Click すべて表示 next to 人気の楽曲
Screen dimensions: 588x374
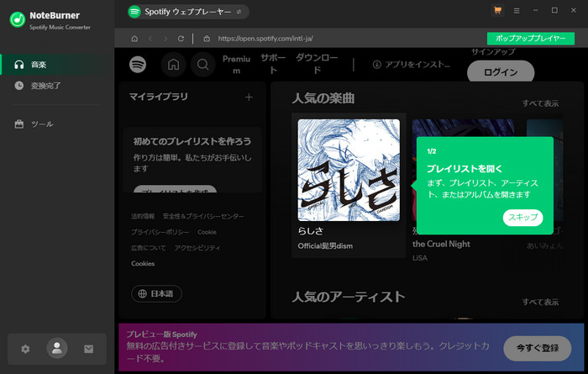click(x=540, y=103)
